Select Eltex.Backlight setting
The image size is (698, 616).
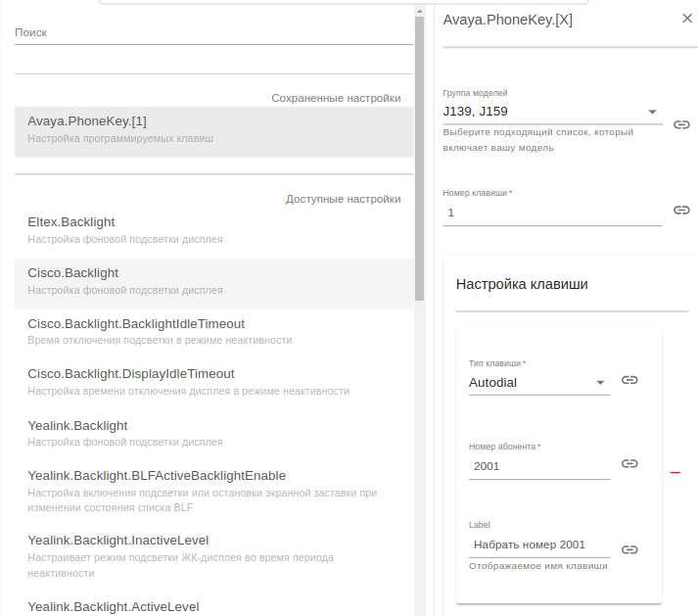213,230
